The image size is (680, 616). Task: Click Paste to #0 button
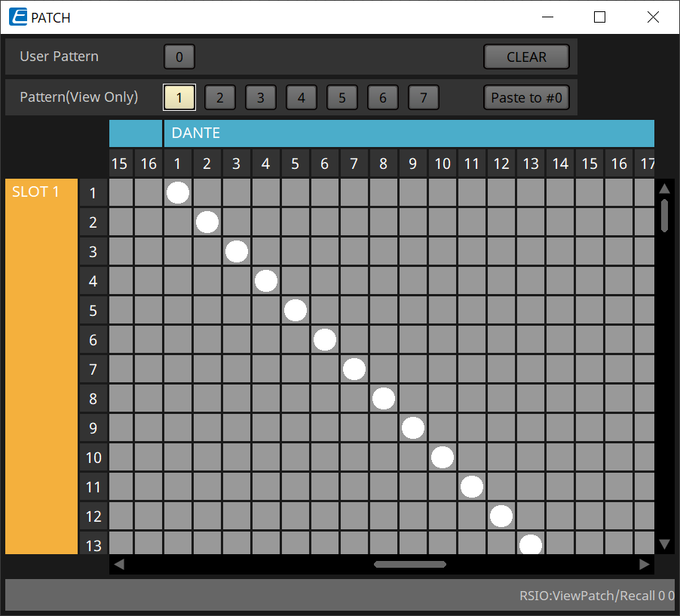click(526, 97)
